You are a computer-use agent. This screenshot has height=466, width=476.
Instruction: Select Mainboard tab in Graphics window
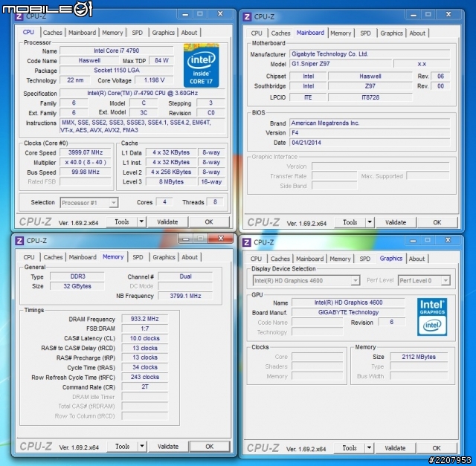point(309,259)
